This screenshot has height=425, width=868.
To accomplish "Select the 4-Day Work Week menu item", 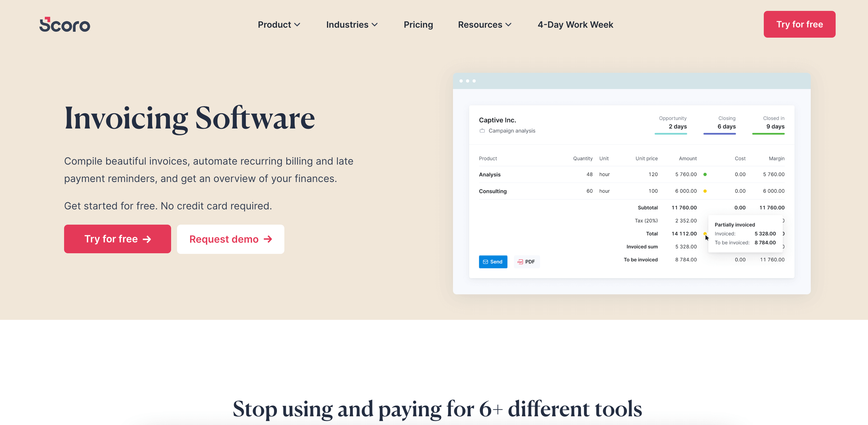I will 576,24.
